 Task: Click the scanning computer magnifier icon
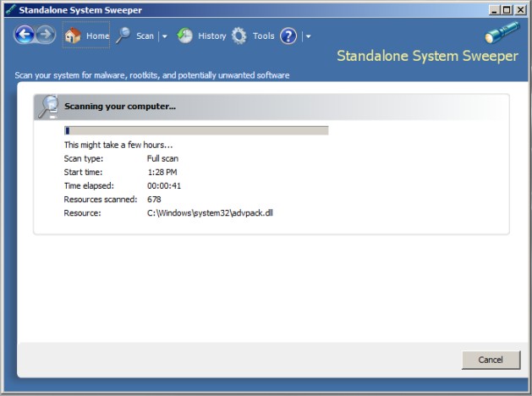click(48, 107)
